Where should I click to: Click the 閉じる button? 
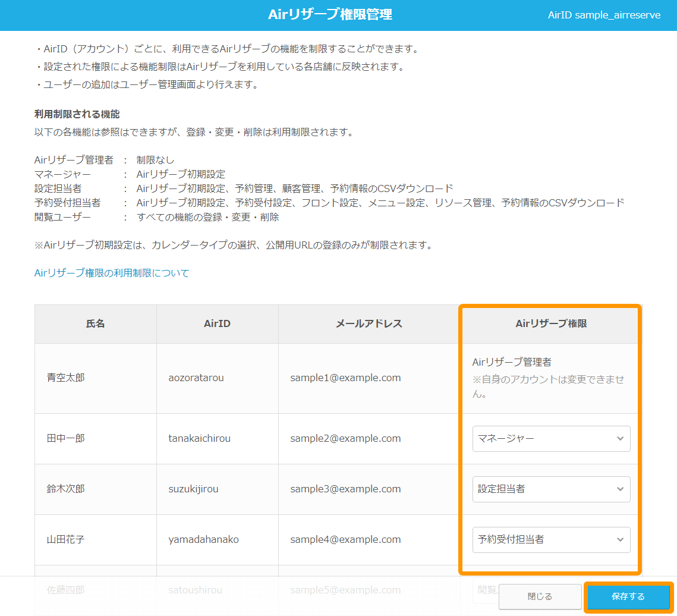point(540,596)
